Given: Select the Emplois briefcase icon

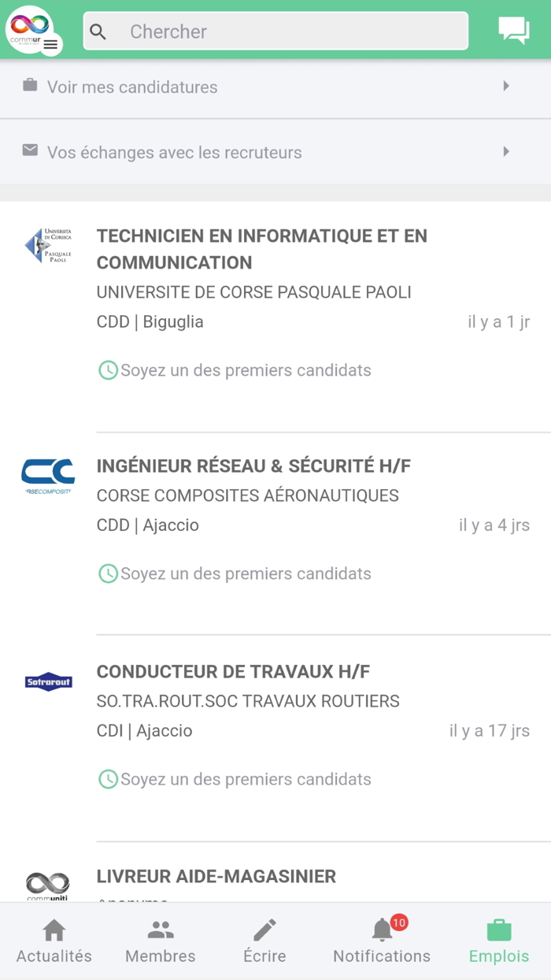Looking at the screenshot, I should (x=498, y=930).
